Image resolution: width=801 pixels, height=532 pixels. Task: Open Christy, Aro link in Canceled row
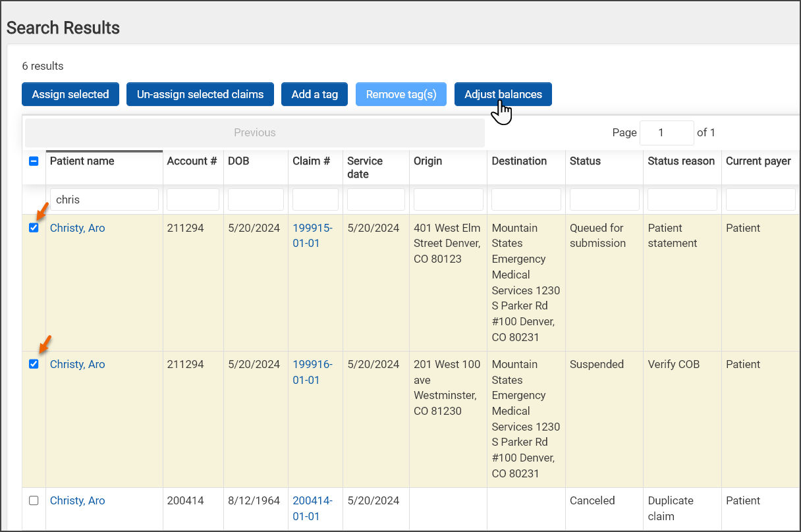pyautogui.click(x=78, y=500)
